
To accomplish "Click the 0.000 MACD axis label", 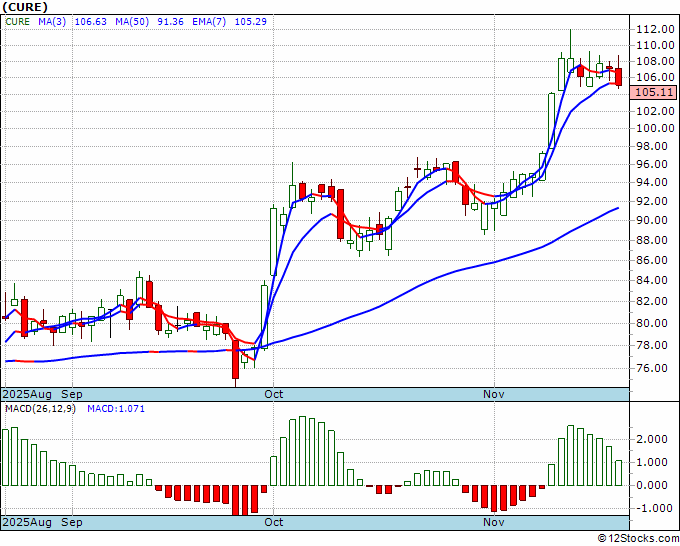I will pyautogui.click(x=651, y=486).
